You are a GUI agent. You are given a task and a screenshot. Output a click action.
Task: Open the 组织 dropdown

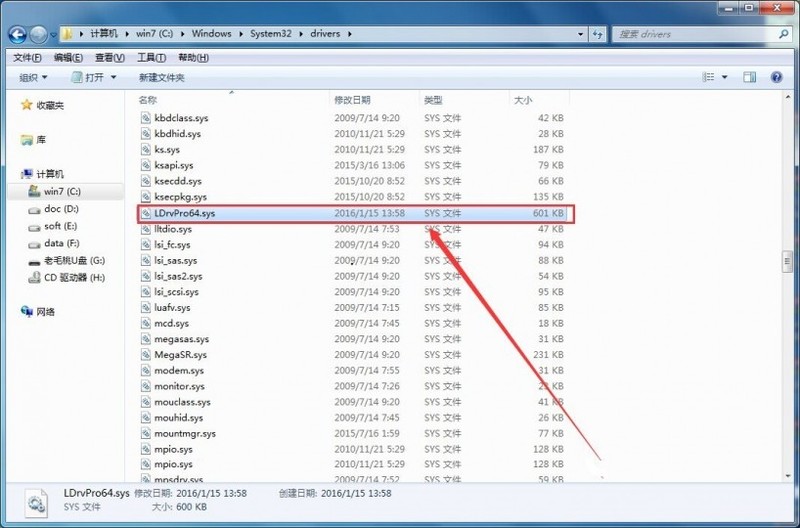33,78
